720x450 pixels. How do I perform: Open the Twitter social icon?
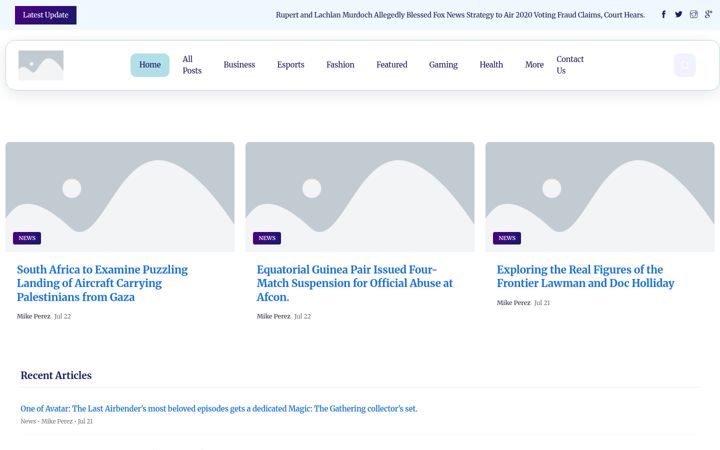(678, 14)
